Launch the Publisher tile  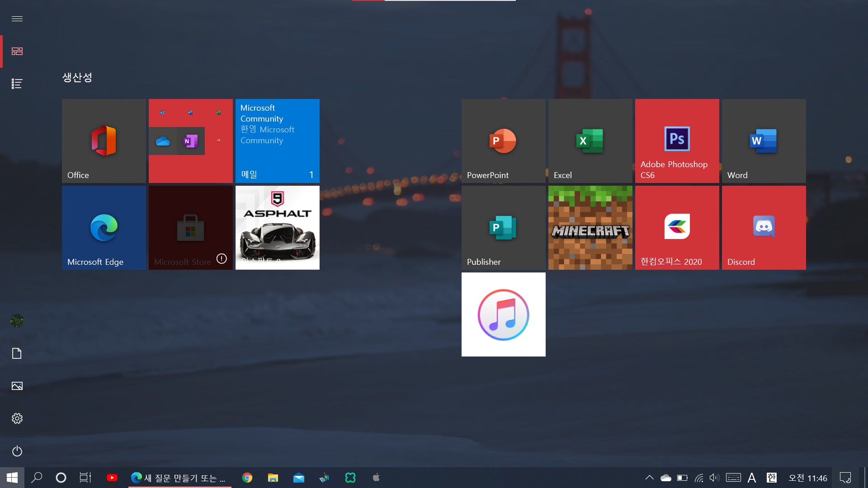coord(504,228)
